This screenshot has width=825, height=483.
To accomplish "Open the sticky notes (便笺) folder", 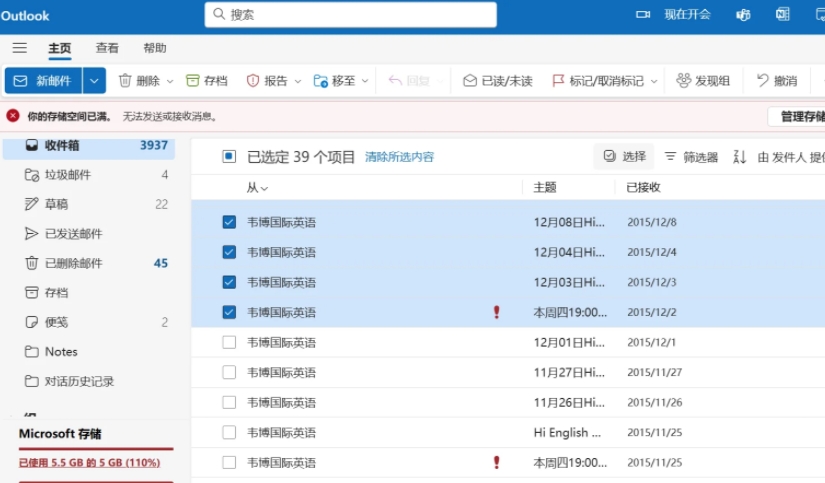I will [x=88, y=322].
